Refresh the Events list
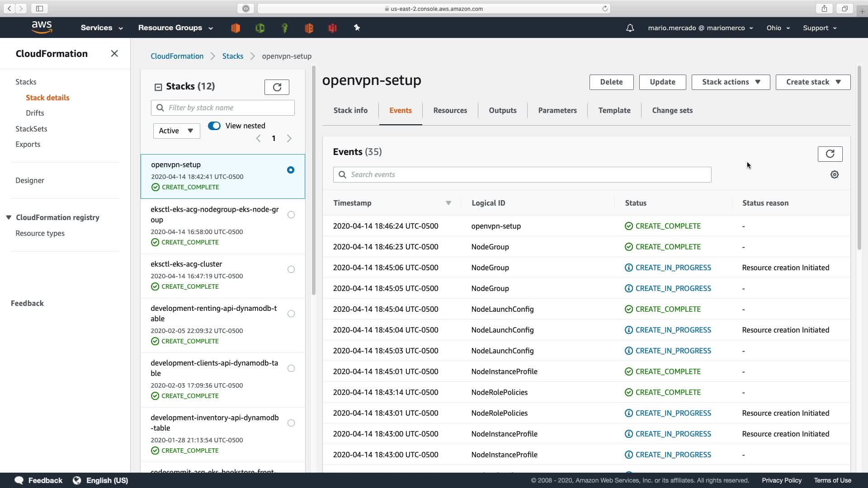This screenshot has width=868, height=488. 830,154
